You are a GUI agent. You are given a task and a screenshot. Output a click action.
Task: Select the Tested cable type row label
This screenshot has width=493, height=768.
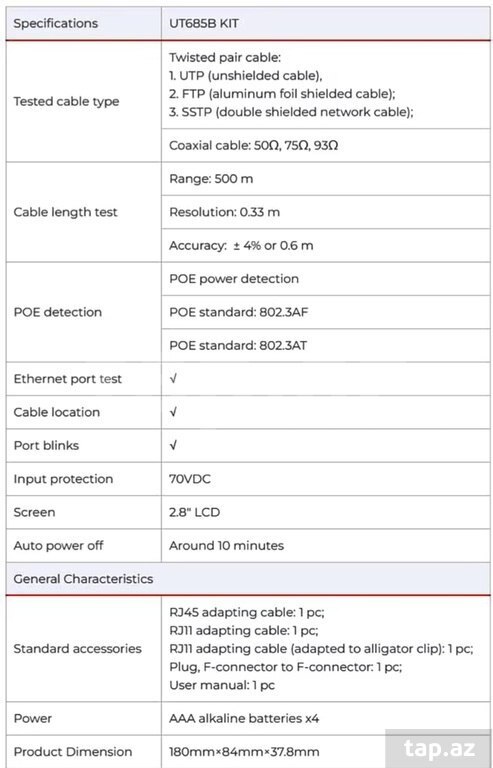coord(66,101)
